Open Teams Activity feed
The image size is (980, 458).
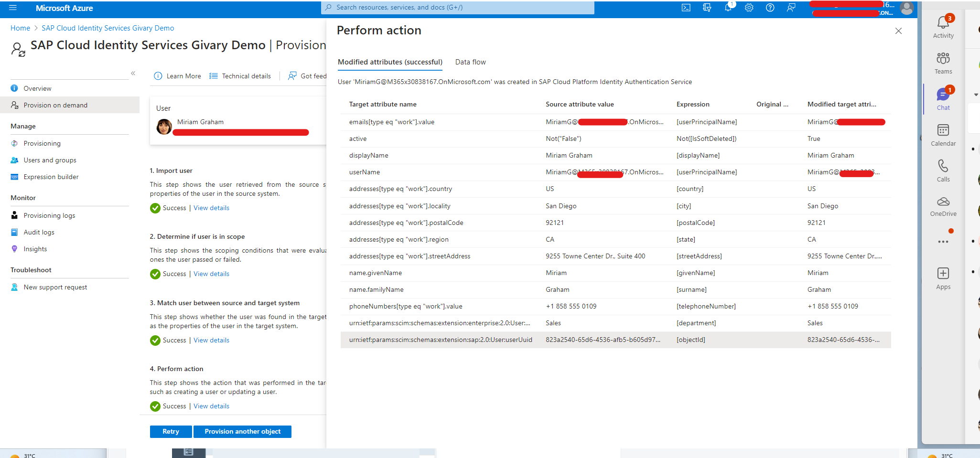943,27
